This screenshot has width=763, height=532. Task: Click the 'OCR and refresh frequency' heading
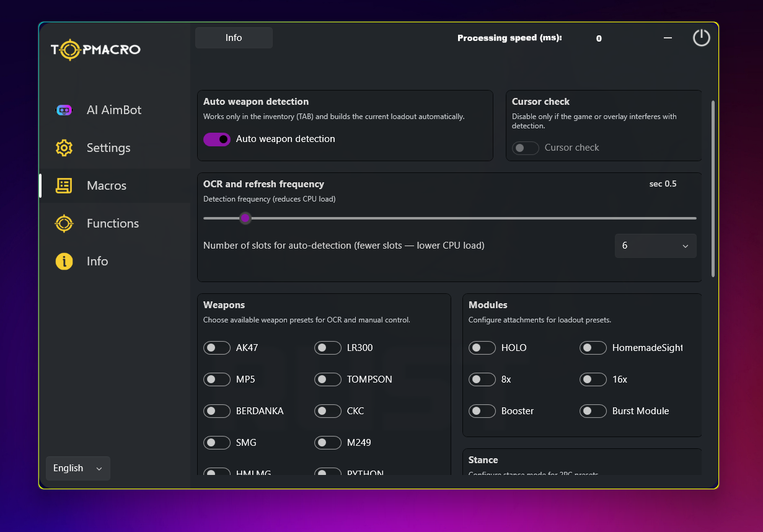pyautogui.click(x=263, y=184)
